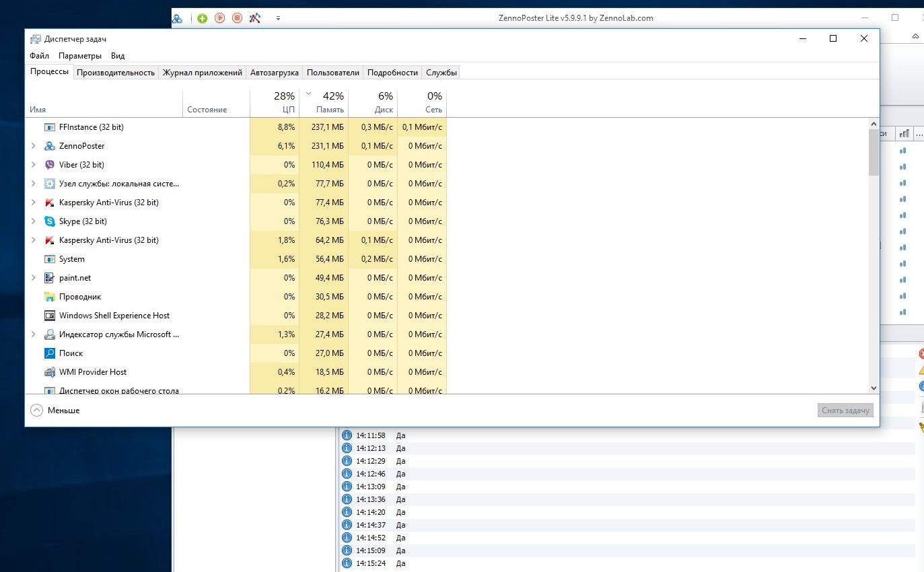
Task: Sort processes by Память column header
Action: tap(324, 102)
